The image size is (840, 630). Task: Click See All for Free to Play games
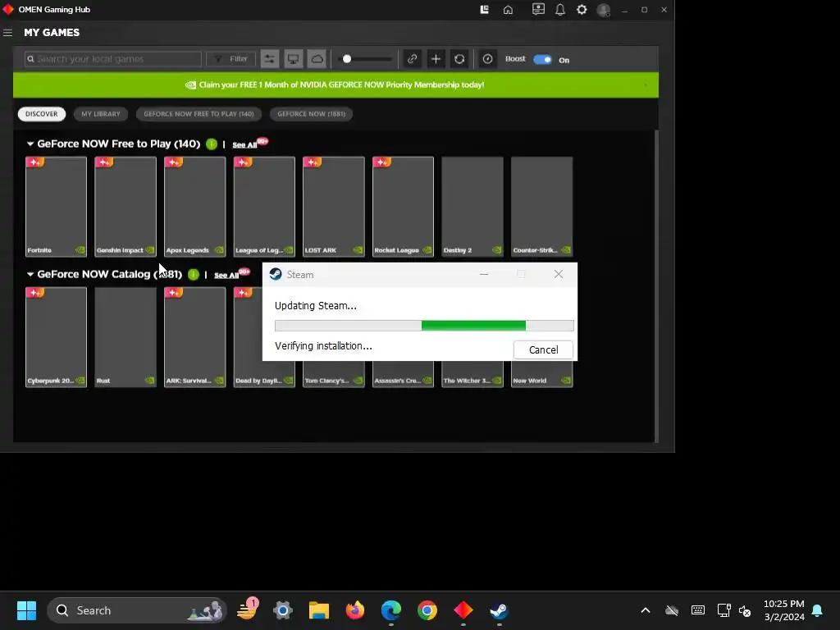[x=244, y=145]
